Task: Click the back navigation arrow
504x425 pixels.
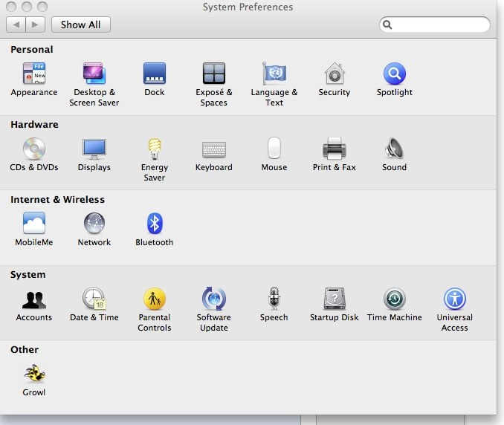Action: click(x=16, y=25)
